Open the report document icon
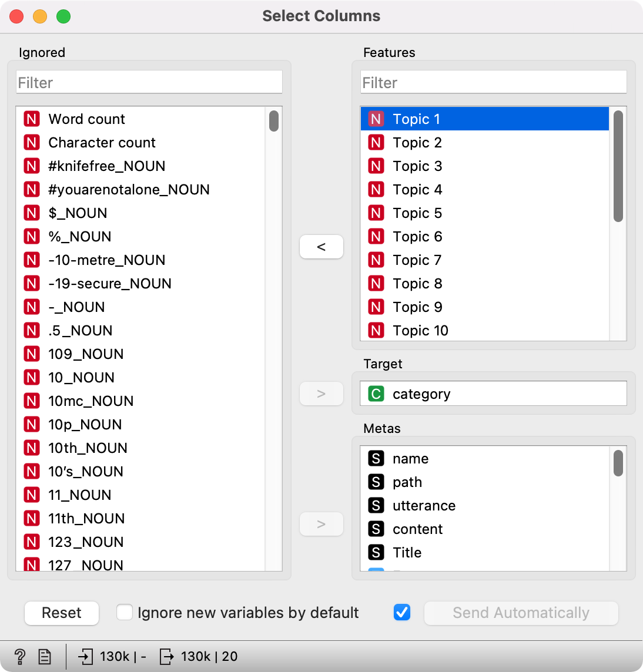The image size is (643, 672). [x=45, y=656]
